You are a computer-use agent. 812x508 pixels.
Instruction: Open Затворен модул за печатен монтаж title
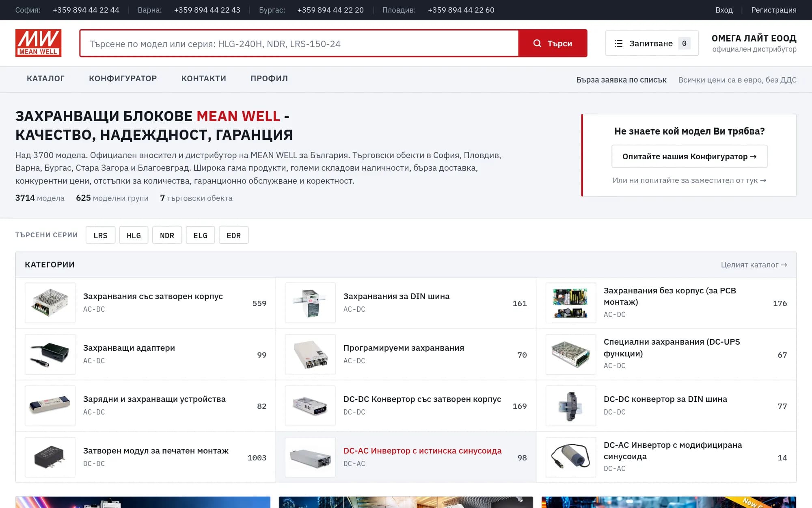click(x=156, y=451)
